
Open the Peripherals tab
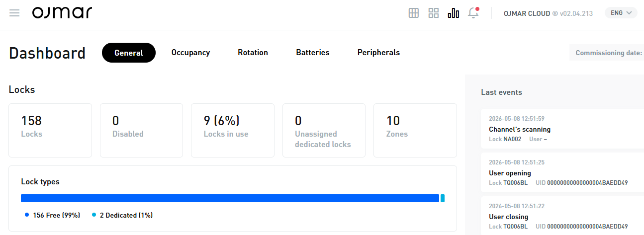pos(378,53)
